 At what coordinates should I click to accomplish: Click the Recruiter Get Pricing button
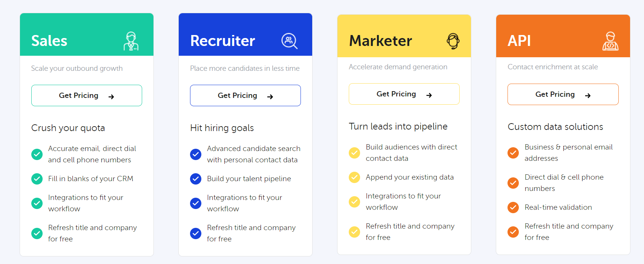(x=245, y=95)
